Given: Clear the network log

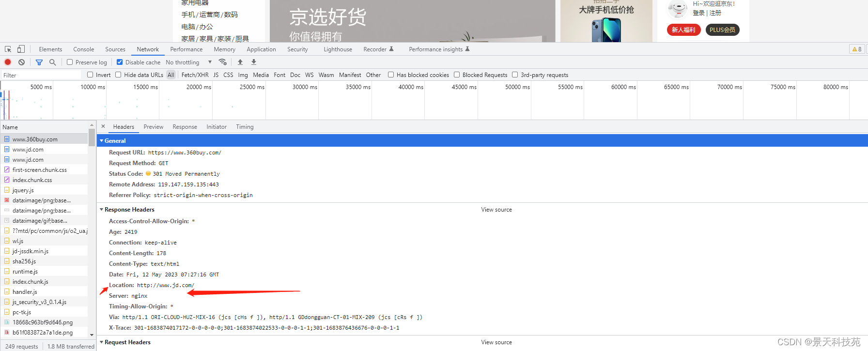Looking at the screenshot, I should pyautogui.click(x=21, y=62).
